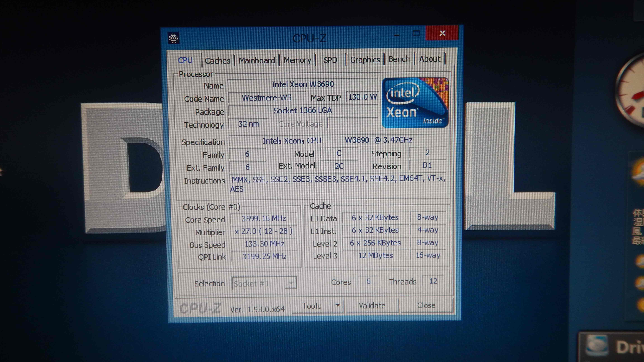Click L1 Inst. size '6 x 32 KBytes'
Screen dimensions: 644x362
[375, 230]
